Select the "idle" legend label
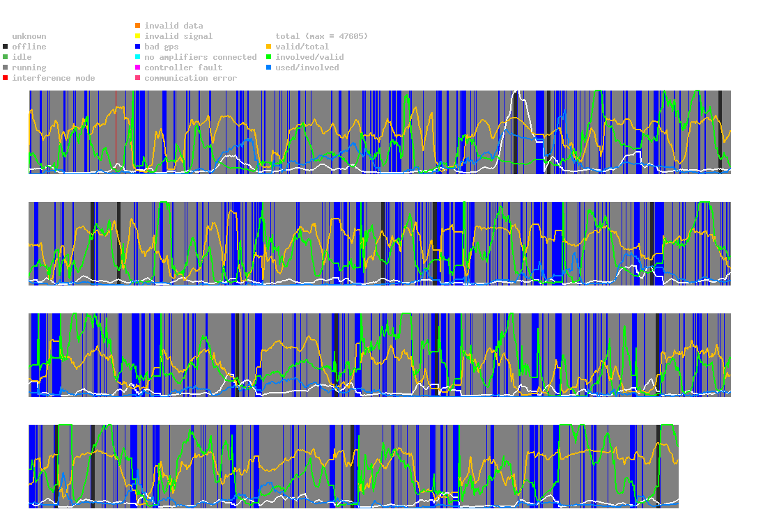Screen dimensions: 763x532 tap(22, 57)
